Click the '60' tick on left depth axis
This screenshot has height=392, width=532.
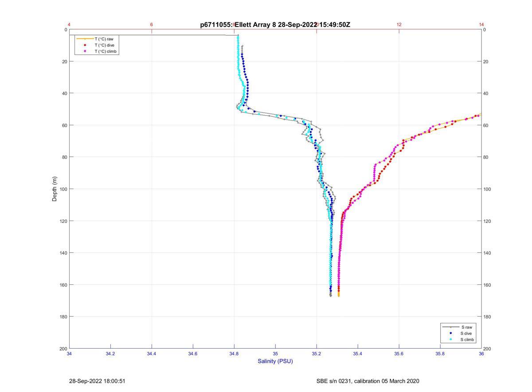coord(64,125)
